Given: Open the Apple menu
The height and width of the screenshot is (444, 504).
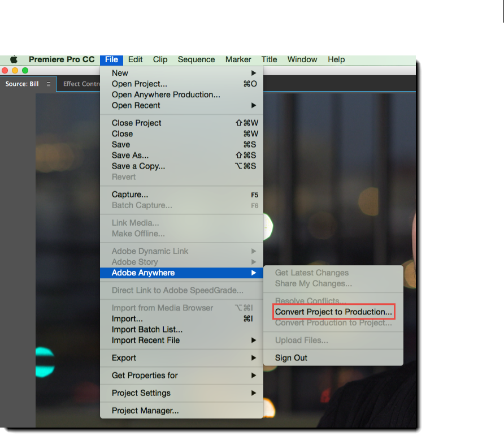Looking at the screenshot, I should [x=14, y=59].
